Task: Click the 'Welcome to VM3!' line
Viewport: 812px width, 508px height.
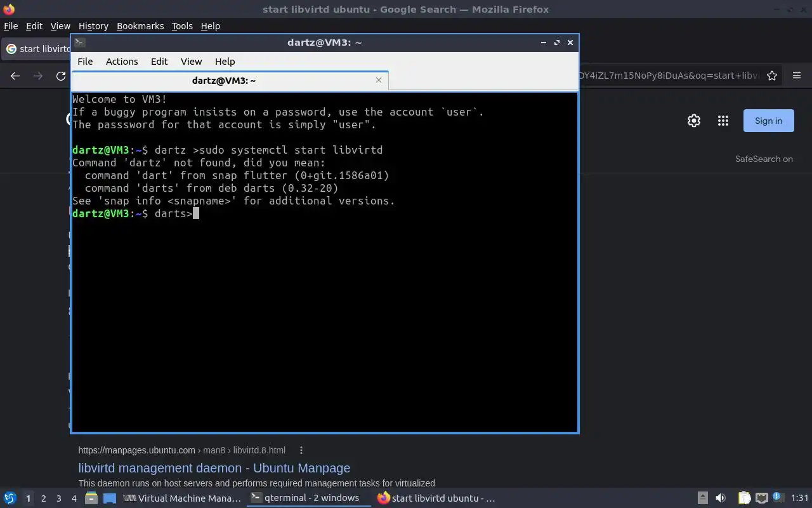Action: pyautogui.click(x=120, y=99)
